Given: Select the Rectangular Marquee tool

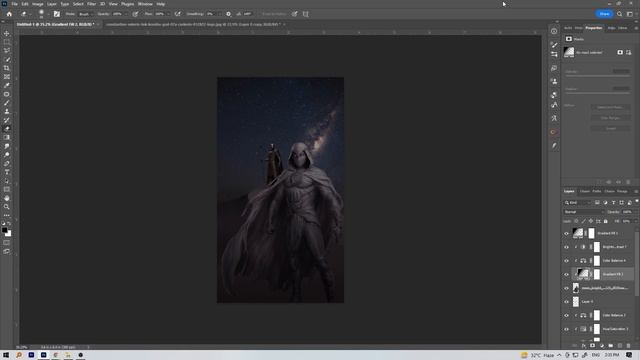Looking at the screenshot, I should pyautogui.click(x=7, y=42).
